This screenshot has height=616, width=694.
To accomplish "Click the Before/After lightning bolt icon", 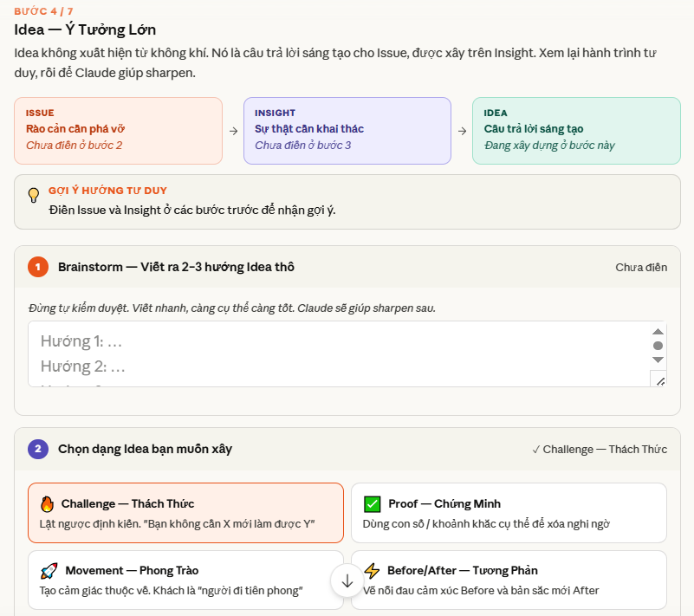I will pyautogui.click(x=373, y=570).
